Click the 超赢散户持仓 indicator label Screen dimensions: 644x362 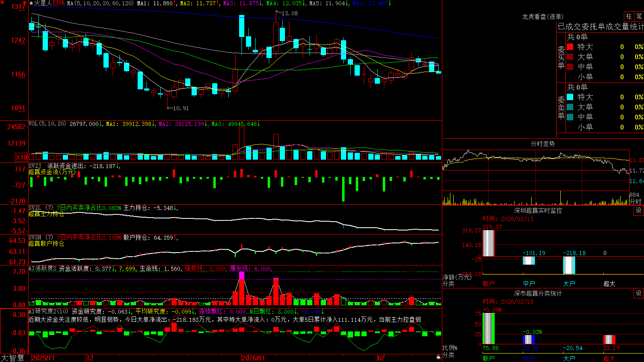(46, 243)
